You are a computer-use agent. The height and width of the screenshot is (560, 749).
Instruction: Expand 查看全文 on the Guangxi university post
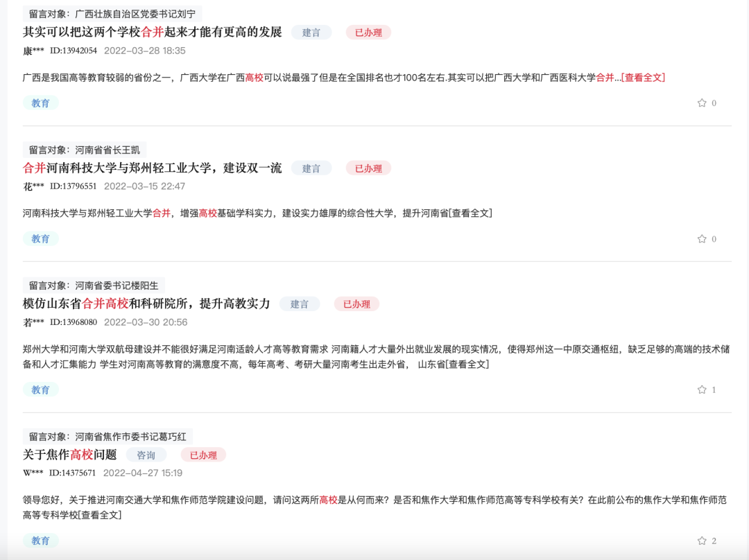tap(643, 78)
